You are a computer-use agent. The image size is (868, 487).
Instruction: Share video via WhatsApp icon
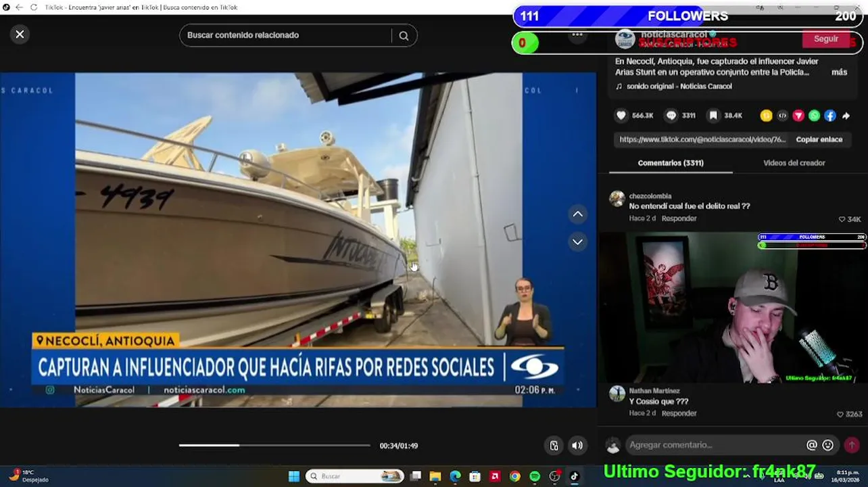pyautogui.click(x=814, y=116)
